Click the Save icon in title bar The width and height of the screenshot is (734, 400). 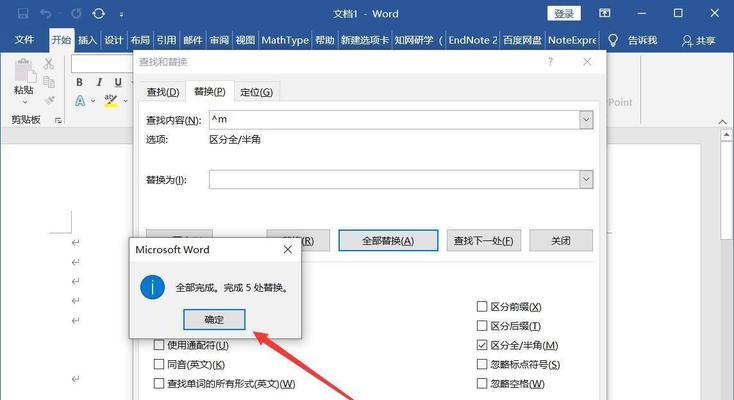tap(22, 14)
